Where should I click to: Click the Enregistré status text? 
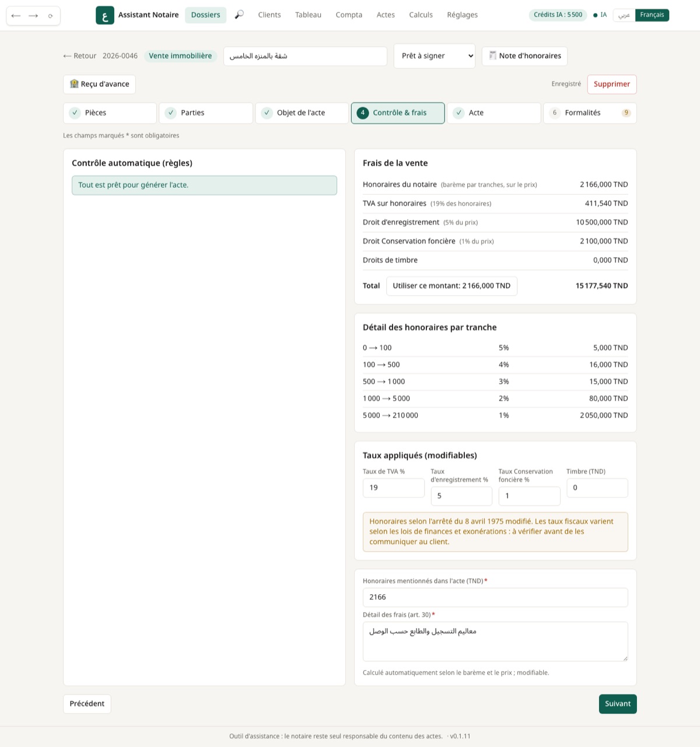(x=566, y=84)
